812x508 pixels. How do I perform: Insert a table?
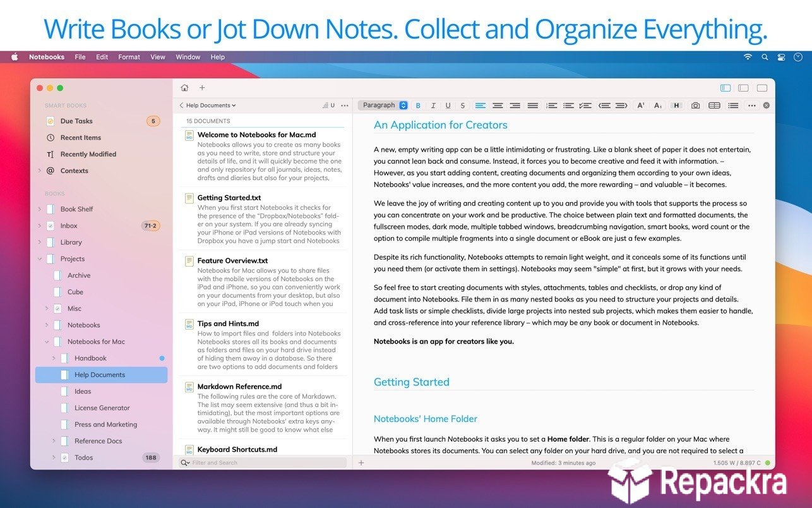[714, 106]
